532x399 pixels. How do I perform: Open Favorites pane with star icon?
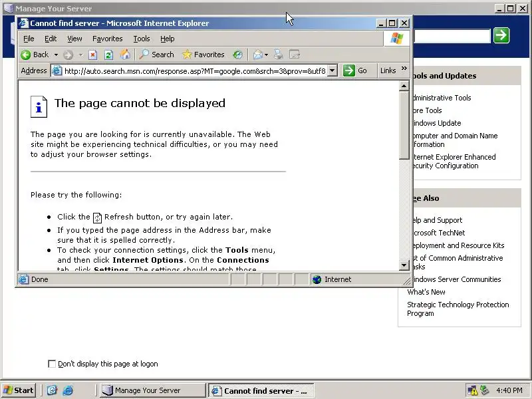click(187, 55)
